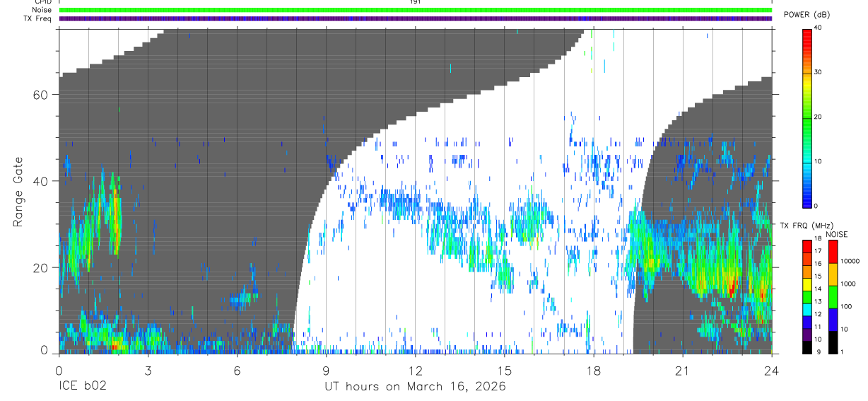
Task: Click the '12' UT hour tick label
Action: coord(415,370)
